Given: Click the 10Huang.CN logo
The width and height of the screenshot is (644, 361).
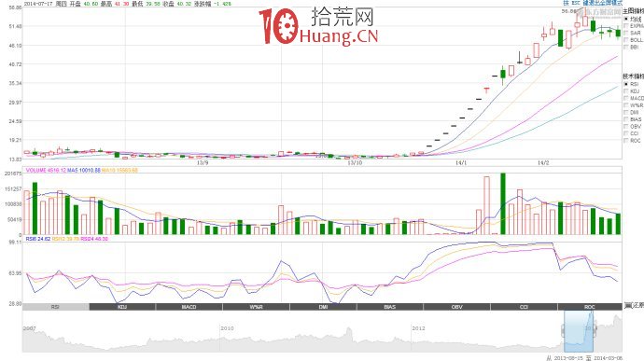Looking at the screenshot, I should point(318,26).
